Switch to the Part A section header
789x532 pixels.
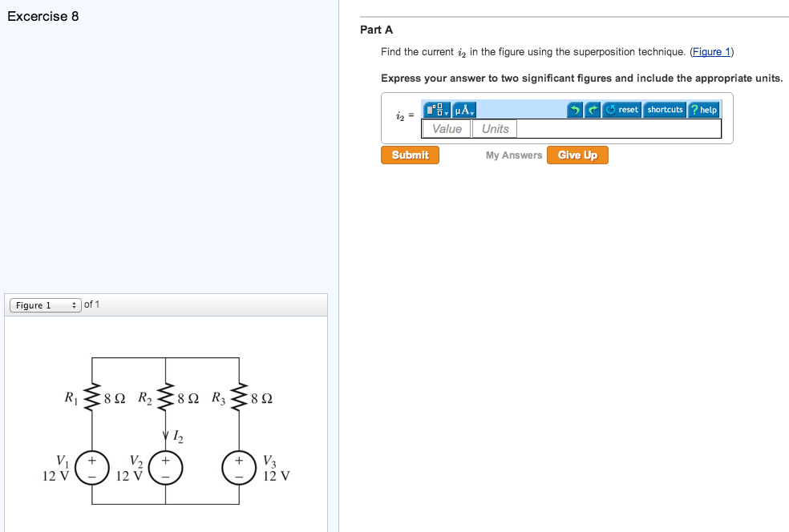pos(374,30)
